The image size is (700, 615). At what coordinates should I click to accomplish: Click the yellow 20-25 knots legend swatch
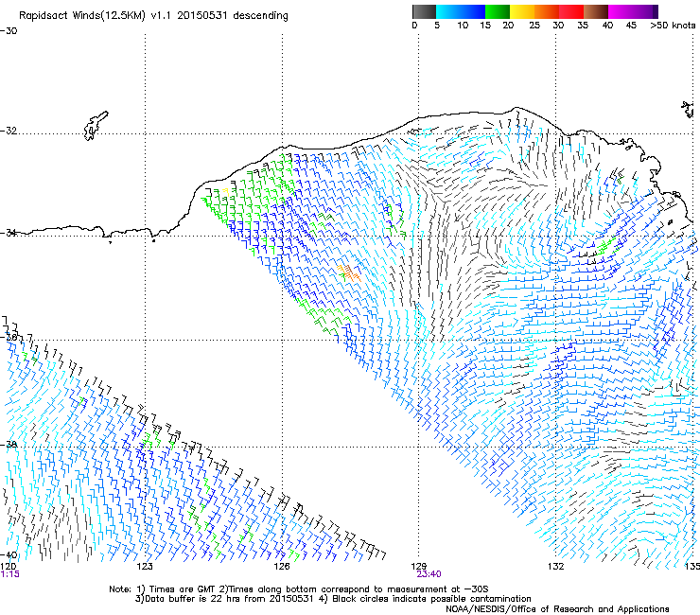(522, 11)
